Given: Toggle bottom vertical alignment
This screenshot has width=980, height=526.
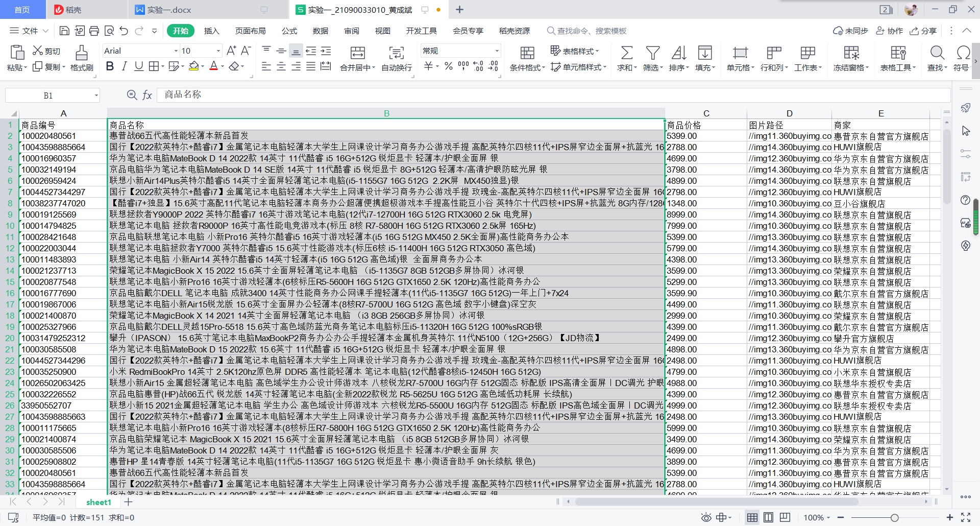Looking at the screenshot, I should coord(296,51).
